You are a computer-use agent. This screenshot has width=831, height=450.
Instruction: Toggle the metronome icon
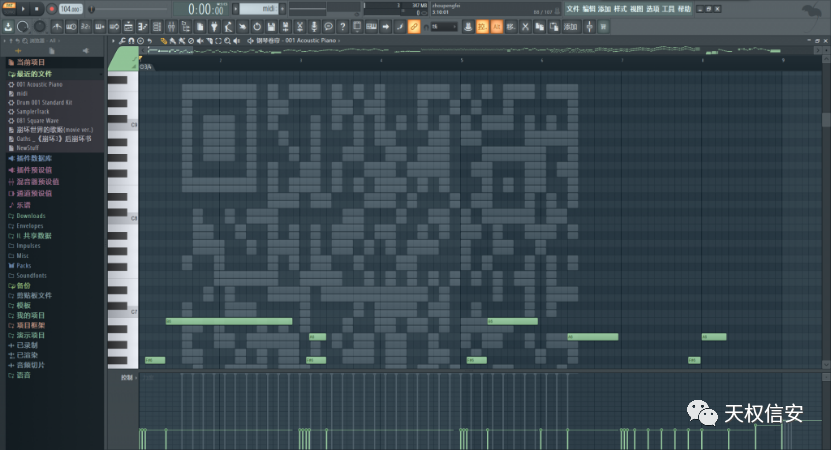230,26
